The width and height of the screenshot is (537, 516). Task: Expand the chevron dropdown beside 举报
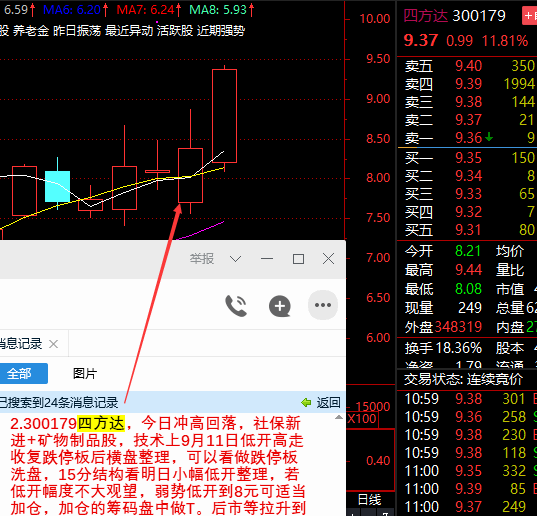tap(235, 259)
